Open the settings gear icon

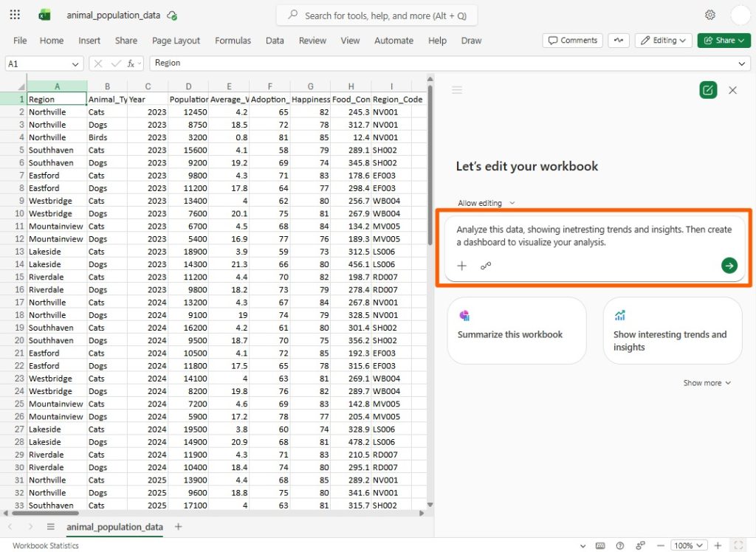(709, 15)
